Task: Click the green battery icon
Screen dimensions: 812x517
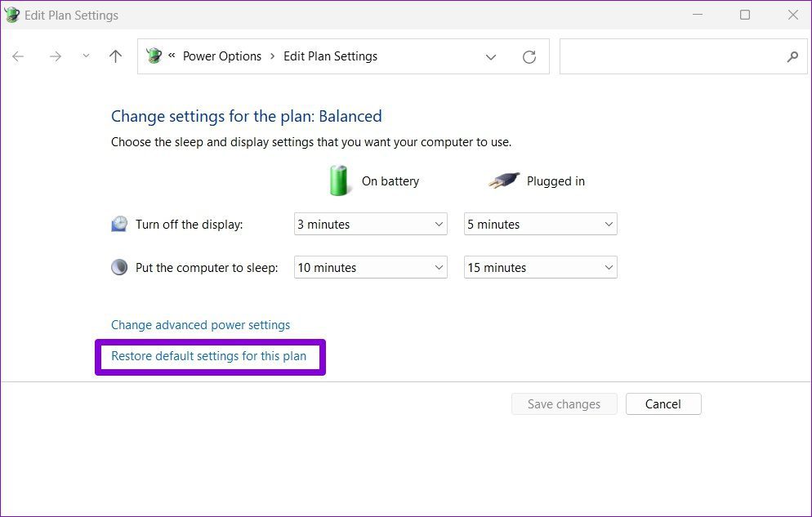Action: tap(339, 181)
